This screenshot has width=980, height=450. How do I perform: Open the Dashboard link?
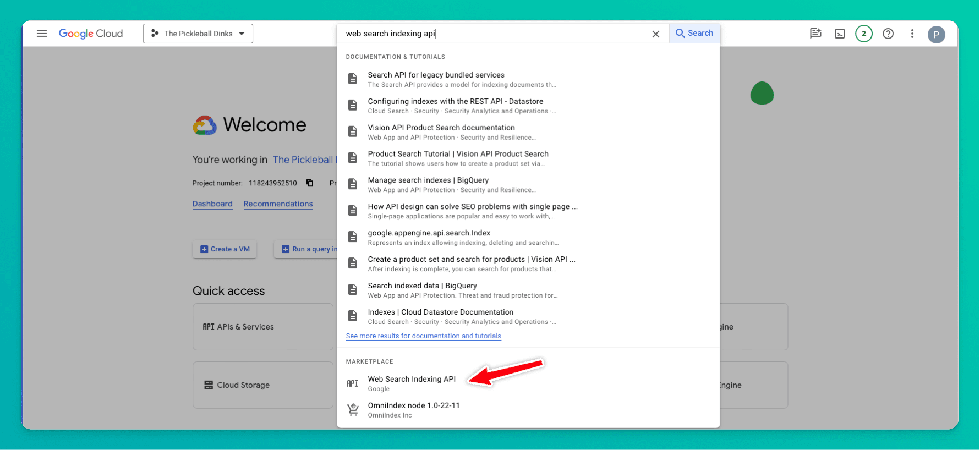212,204
